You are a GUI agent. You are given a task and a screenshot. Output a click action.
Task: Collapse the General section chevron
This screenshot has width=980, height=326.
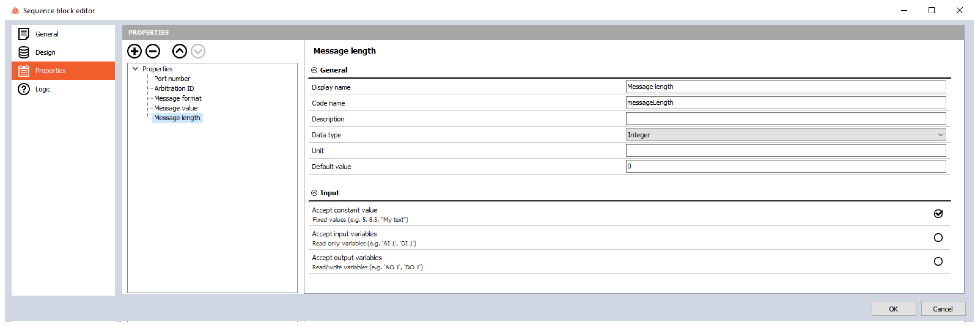314,70
